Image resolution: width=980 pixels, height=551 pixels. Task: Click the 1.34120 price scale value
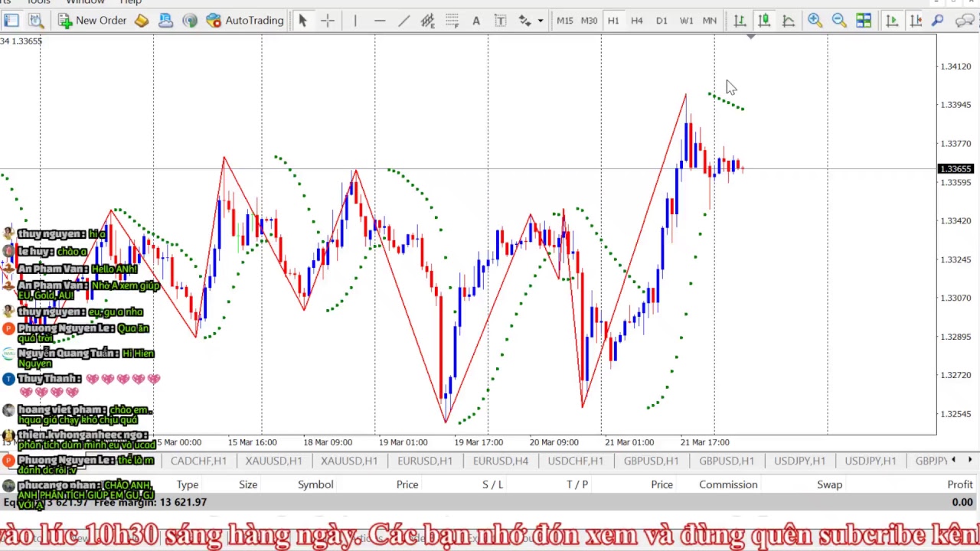pos(956,67)
